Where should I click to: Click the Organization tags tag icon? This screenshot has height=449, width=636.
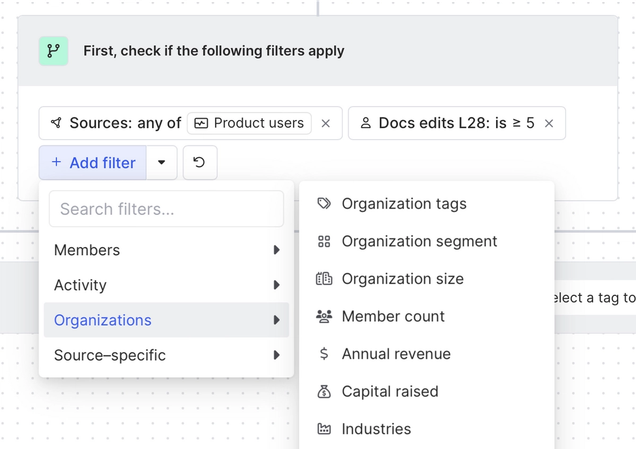click(324, 204)
